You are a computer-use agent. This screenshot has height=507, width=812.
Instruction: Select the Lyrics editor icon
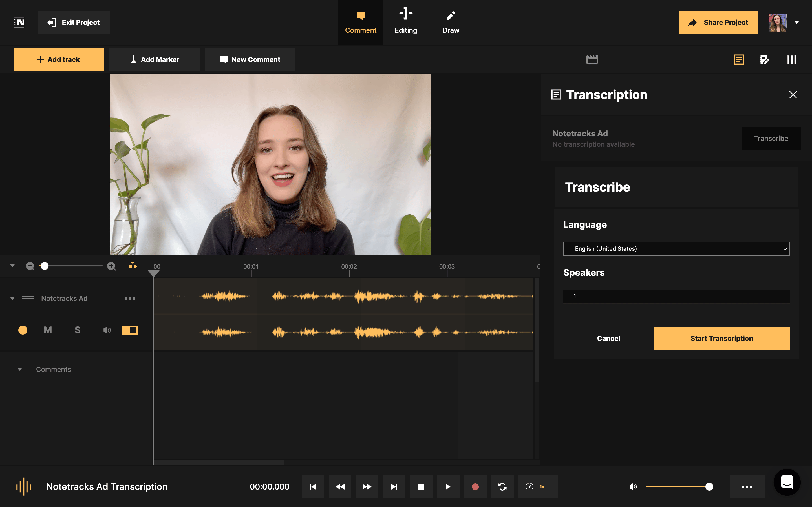pyautogui.click(x=764, y=59)
